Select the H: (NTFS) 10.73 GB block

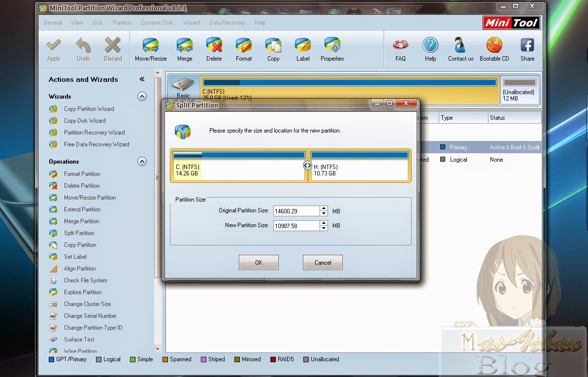point(359,166)
